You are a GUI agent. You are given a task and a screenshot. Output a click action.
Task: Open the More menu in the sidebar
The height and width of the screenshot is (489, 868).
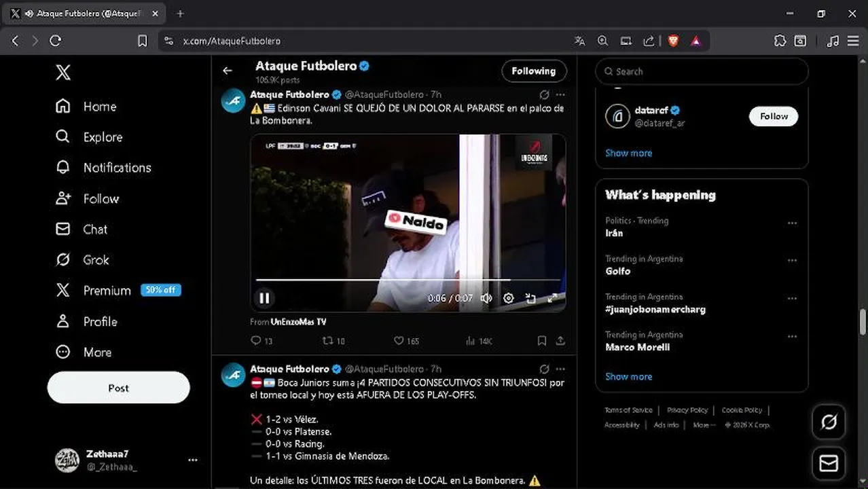click(x=84, y=352)
